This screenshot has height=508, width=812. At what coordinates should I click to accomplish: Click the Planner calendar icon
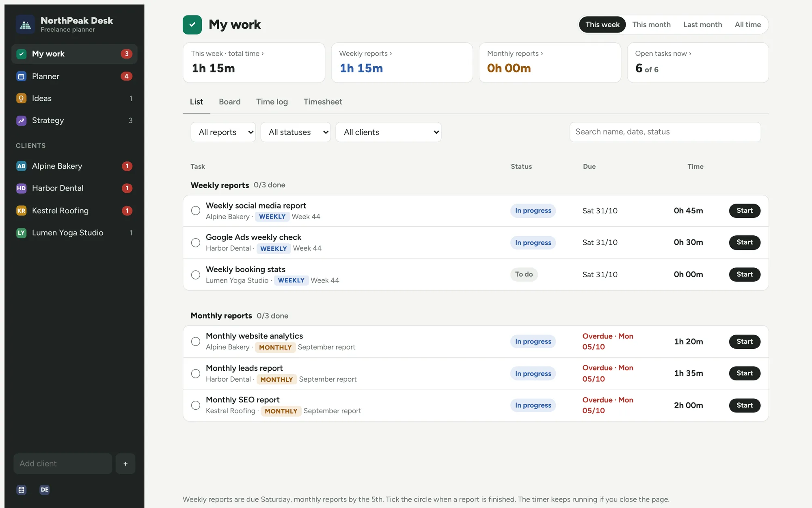click(x=22, y=76)
